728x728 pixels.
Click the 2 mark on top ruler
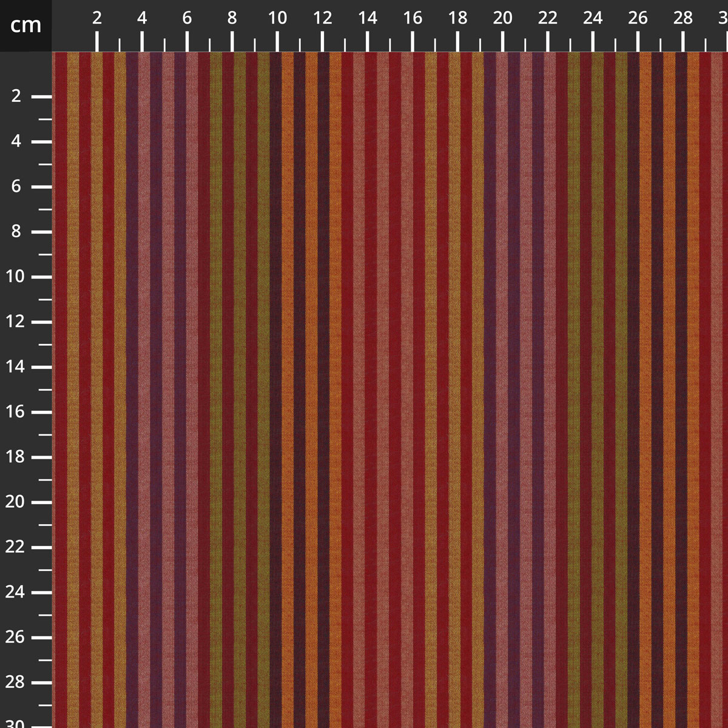[x=97, y=19]
